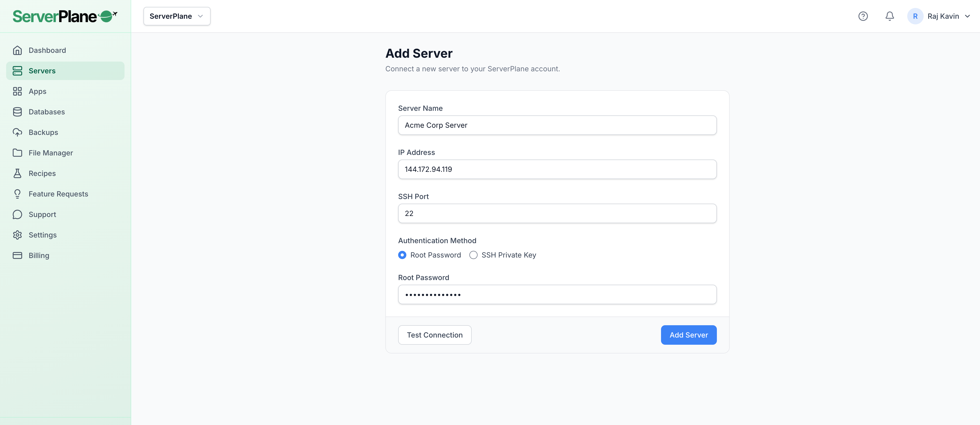Screen dimensions: 980x425
Task: Click into the Root Password field
Action: pyautogui.click(x=557, y=295)
